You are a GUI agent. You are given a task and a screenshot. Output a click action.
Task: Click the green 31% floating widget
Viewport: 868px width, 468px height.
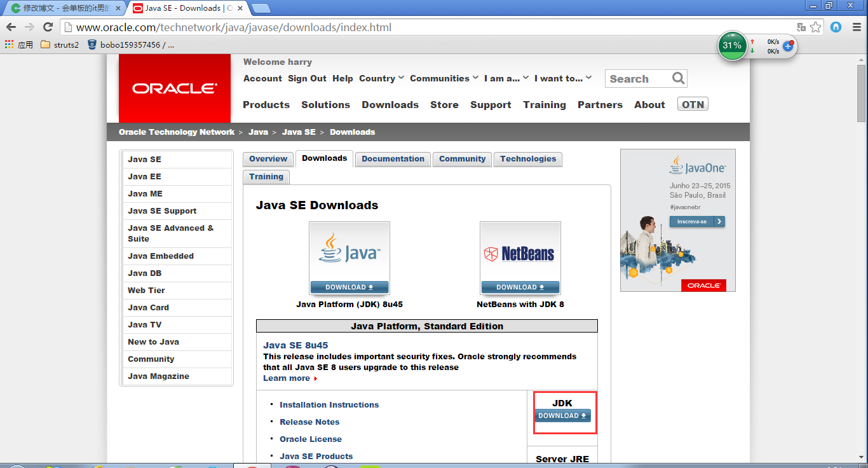click(732, 46)
